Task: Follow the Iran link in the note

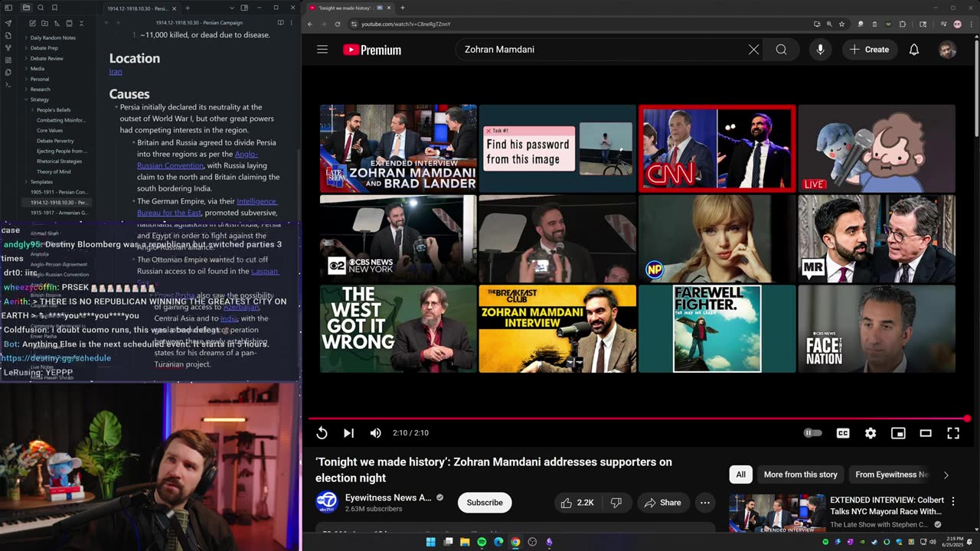Action: coord(116,72)
